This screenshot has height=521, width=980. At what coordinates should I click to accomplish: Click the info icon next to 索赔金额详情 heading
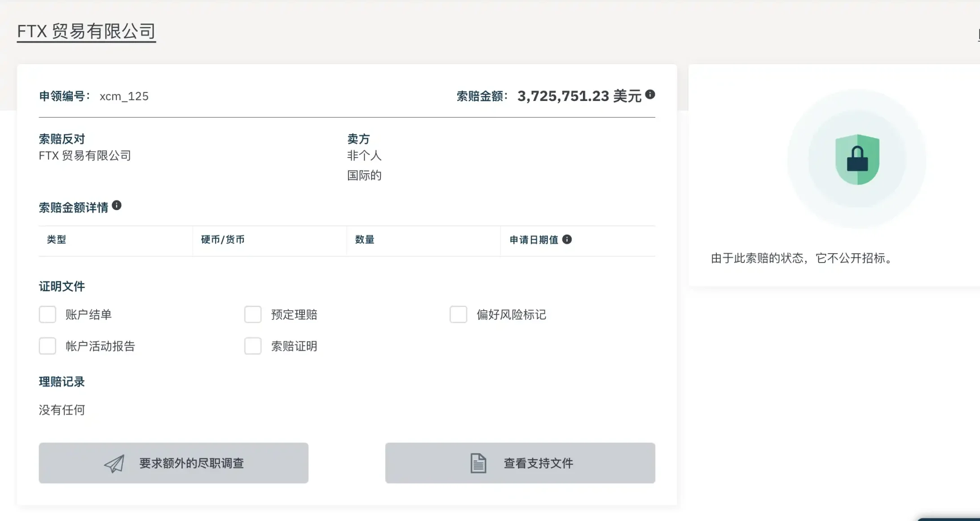(117, 206)
